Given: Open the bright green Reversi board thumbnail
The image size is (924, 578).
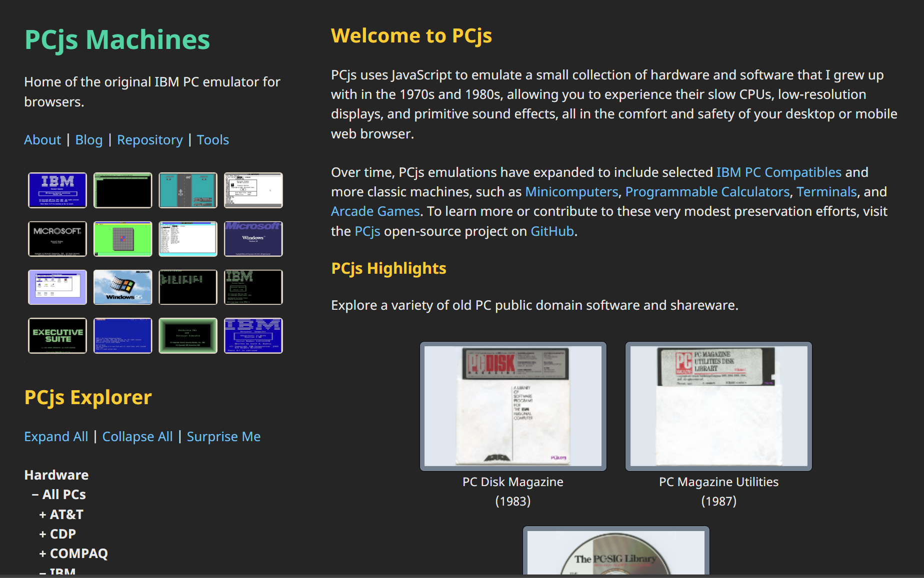Looking at the screenshot, I should 122,239.
